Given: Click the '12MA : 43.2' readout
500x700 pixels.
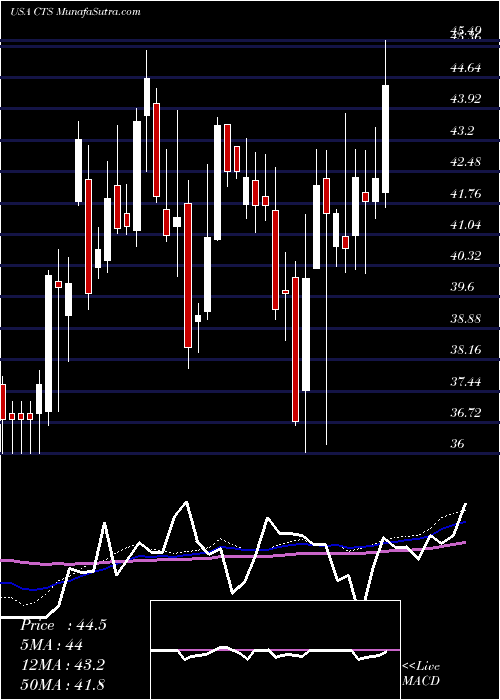Looking at the screenshot, I should tap(62, 665).
